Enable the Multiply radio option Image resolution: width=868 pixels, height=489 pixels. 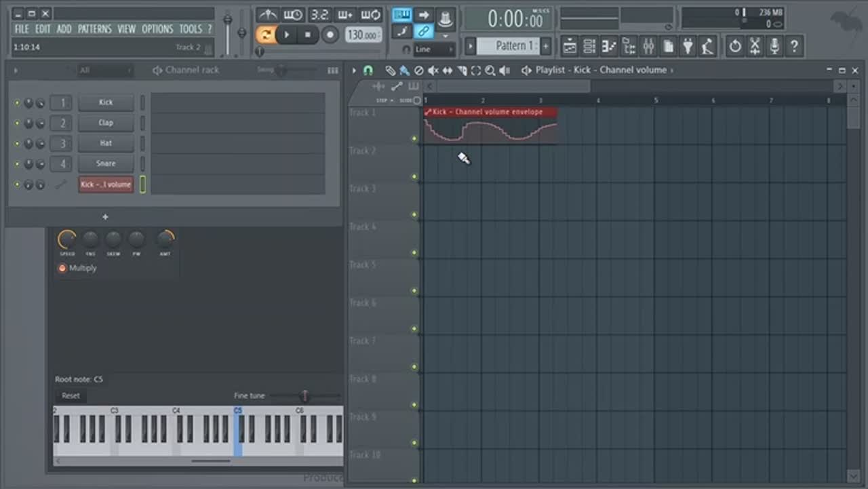click(62, 268)
